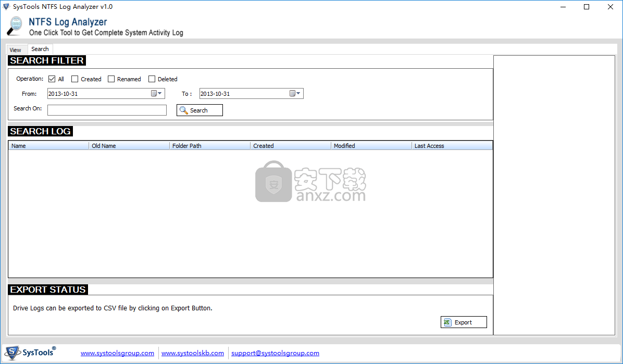Close the NTFS Log Analyzer window

point(610,7)
